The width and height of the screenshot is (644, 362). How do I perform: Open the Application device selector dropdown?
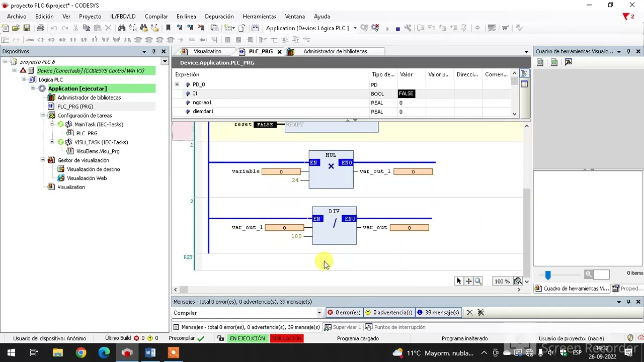[x=355, y=28]
